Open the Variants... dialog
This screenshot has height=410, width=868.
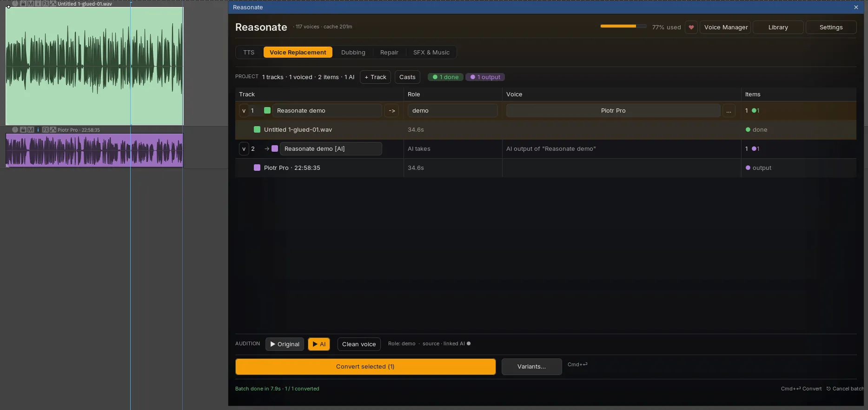point(531,366)
